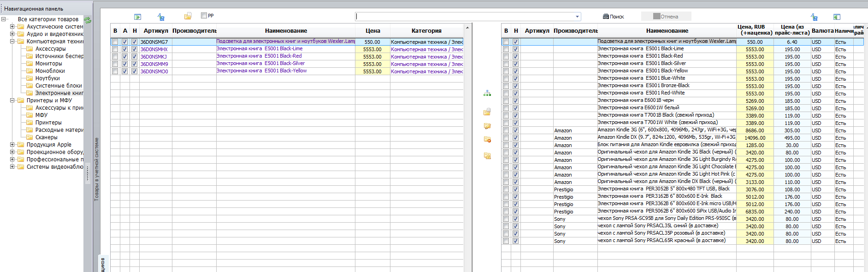Uncheck column H box for article 36D0NSMKJ
The width and height of the screenshot is (868, 272).
click(x=134, y=57)
